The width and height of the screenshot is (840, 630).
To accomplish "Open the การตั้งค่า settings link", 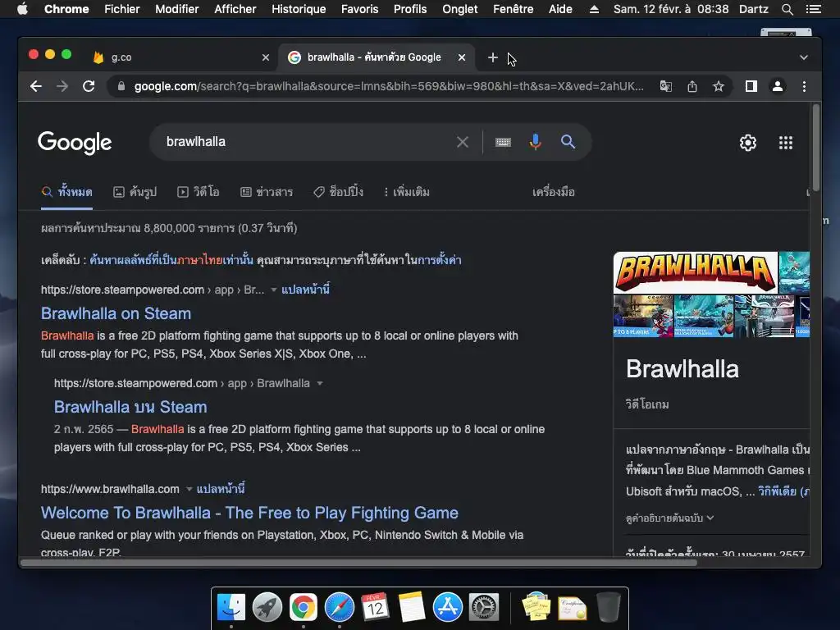I will [440, 260].
